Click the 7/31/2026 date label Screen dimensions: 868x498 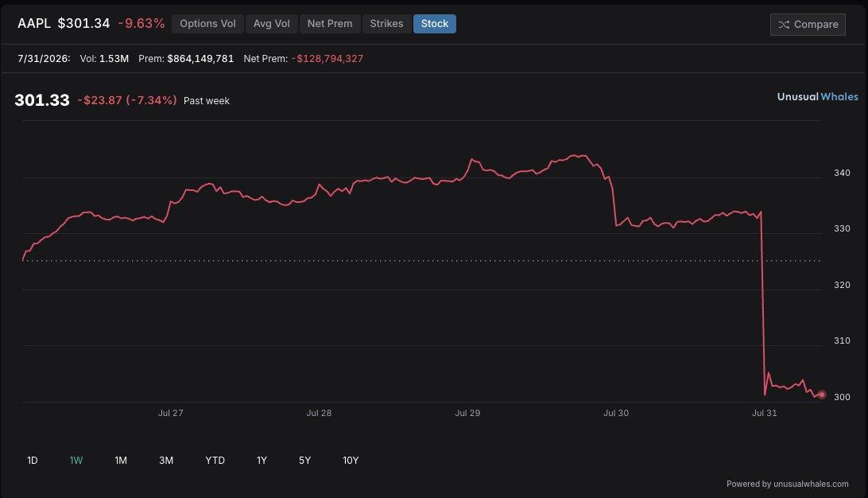44,59
